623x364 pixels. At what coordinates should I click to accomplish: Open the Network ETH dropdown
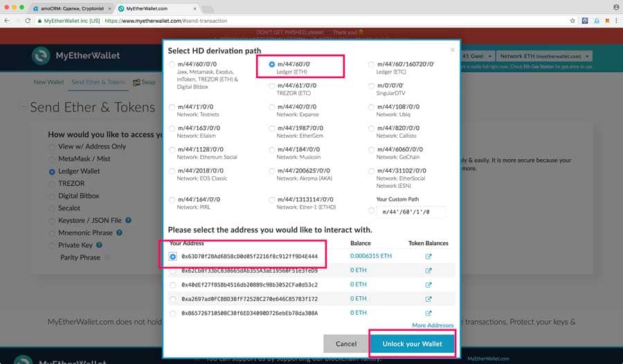544,56
